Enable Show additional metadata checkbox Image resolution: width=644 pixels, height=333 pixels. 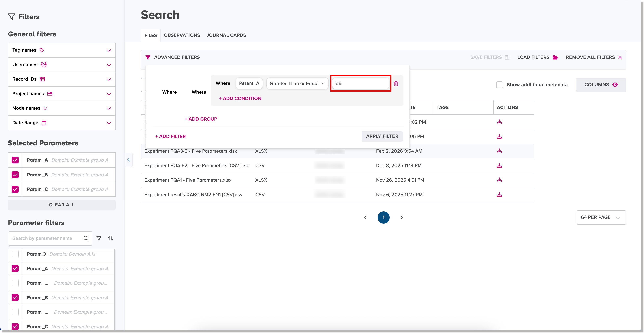click(x=499, y=85)
